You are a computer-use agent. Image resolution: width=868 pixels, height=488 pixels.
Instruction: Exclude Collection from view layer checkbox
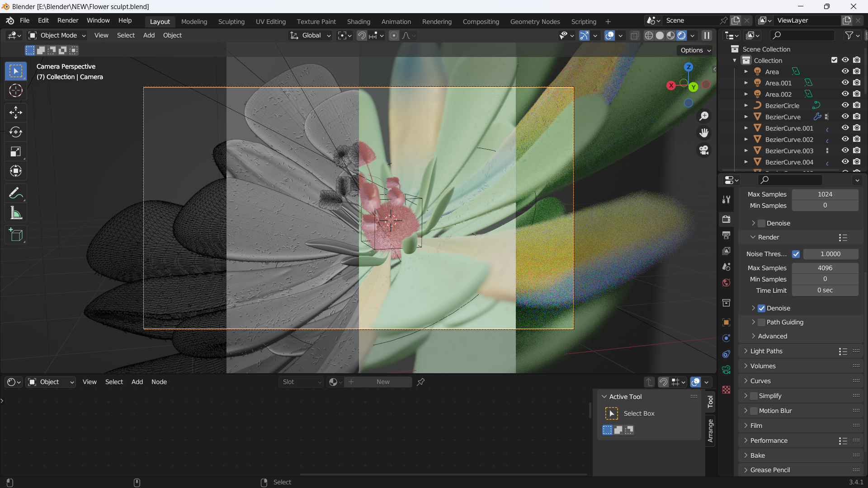point(834,60)
